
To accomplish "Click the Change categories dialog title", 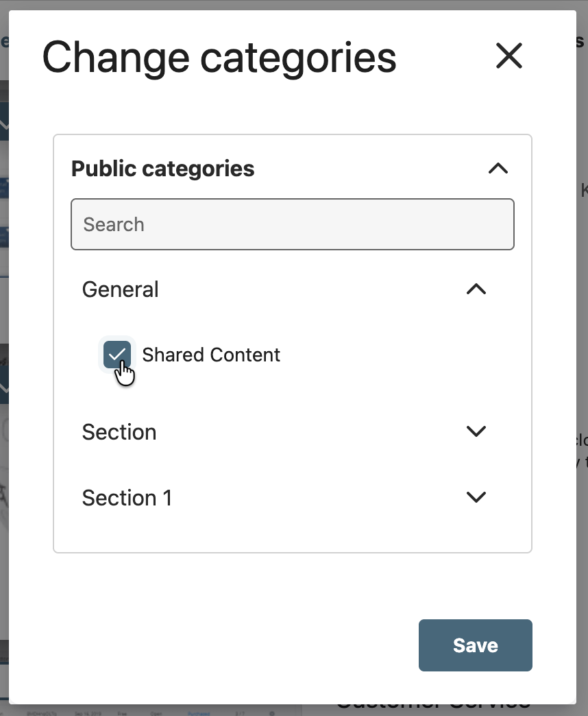I will click(219, 57).
